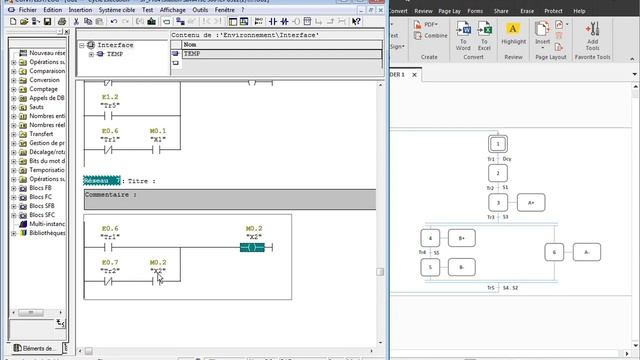The height and width of the screenshot is (360, 640).
Task: Open the Forms tab in the PDF editor
Action: pyautogui.click(x=475, y=11)
